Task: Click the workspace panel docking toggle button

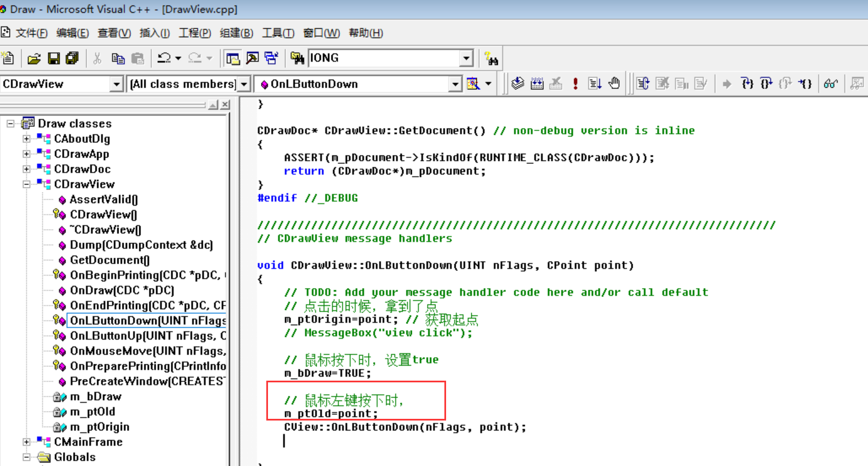Action: point(213,104)
